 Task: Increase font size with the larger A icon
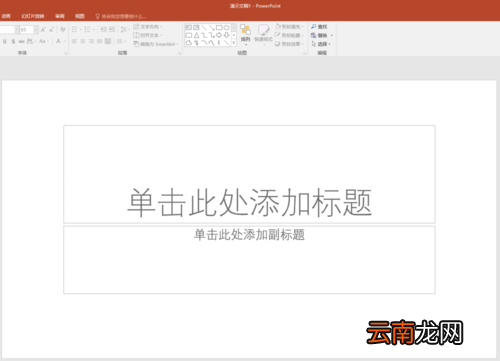coord(43,30)
